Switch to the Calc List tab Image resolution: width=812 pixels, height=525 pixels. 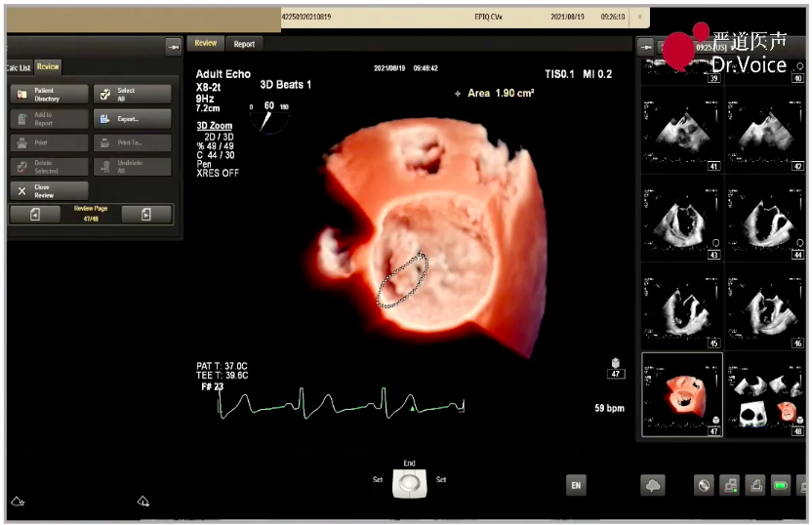click(19, 67)
